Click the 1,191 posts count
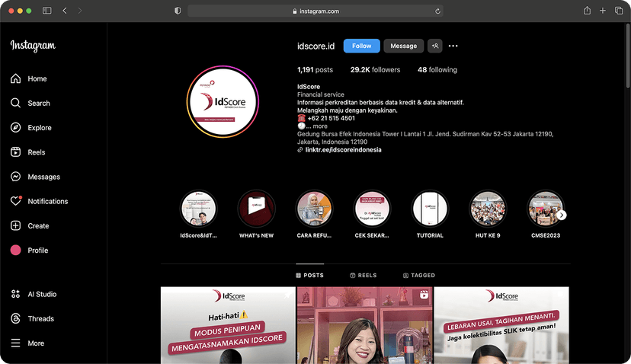631x364 pixels. tap(315, 70)
